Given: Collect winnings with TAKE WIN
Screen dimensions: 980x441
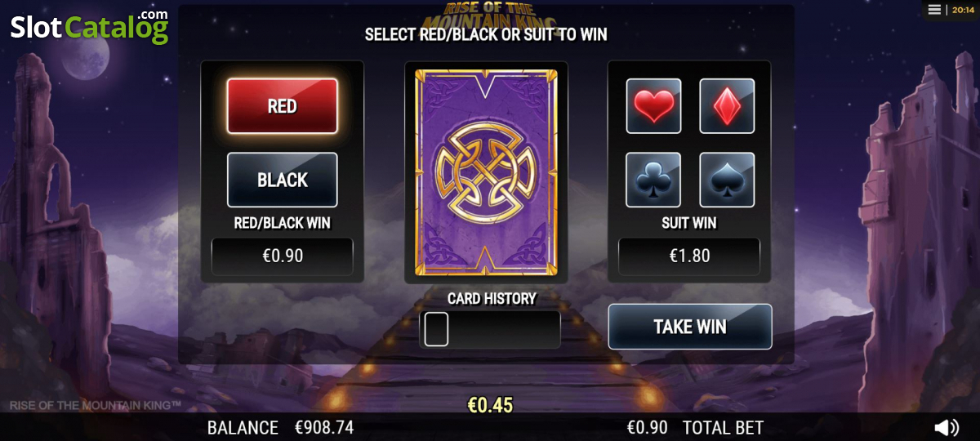Looking at the screenshot, I should tap(690, 327).
